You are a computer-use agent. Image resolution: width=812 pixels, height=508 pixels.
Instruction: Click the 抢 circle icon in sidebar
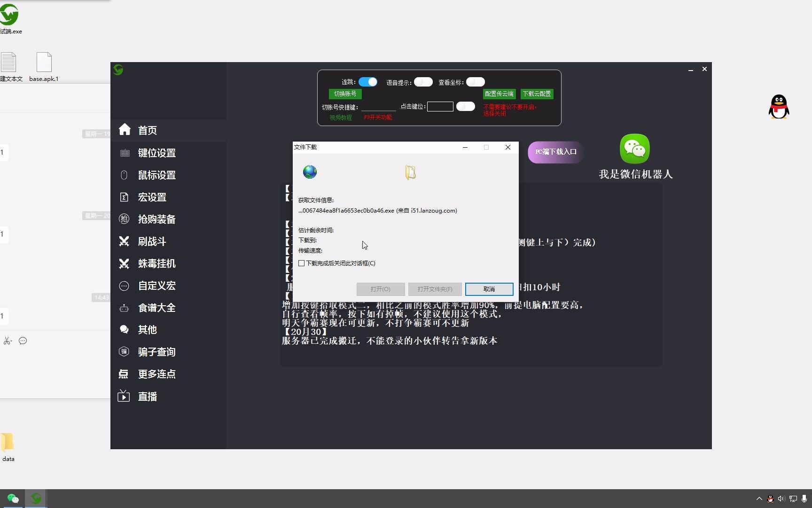124,219
